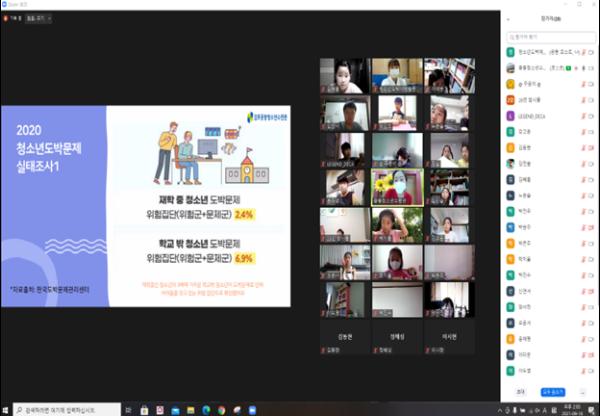Click the Zoom icon in the title bar
600x416 pixels.
[5, 4]
